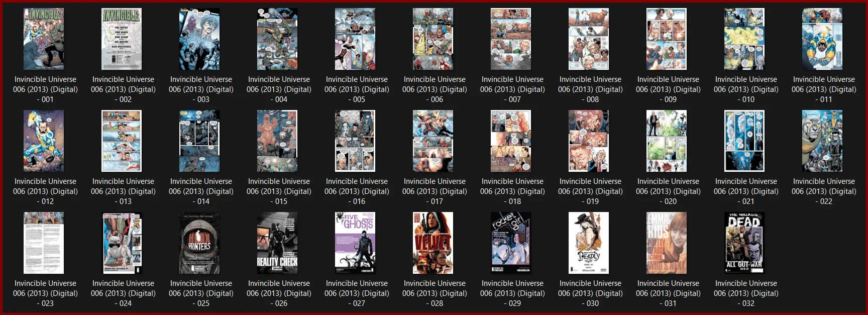Select page thumbnail numbered 012
Image resolution: width=868 pixels, height=315 pixels.
[x=44, y=141]
